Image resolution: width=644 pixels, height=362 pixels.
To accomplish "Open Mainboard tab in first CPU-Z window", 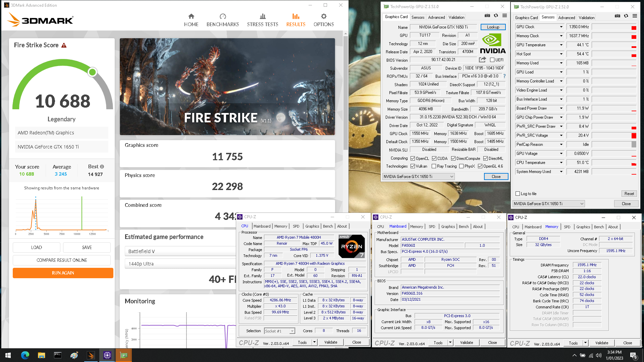I will click(x=262, y=226).
